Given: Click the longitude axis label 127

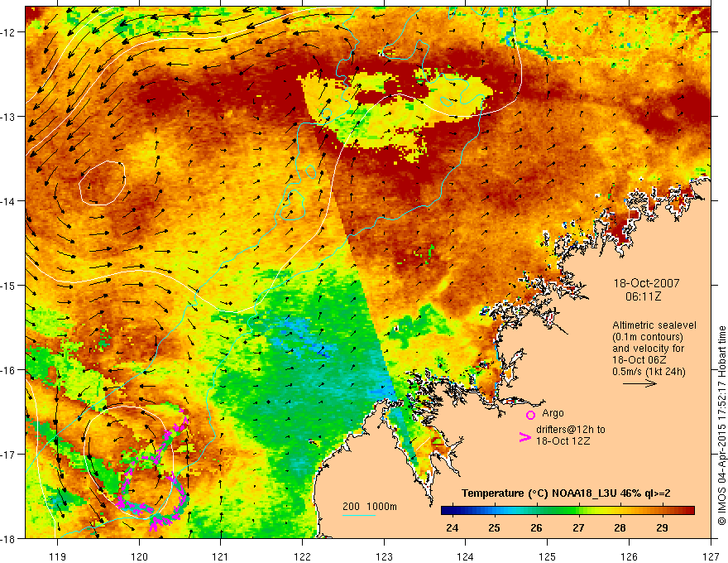Looking at the screenshot, I should pyautogui.click(x=711, y=556).
